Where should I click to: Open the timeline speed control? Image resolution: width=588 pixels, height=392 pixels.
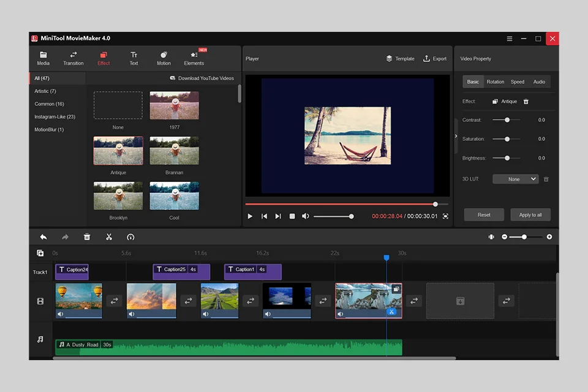point(130,237)
